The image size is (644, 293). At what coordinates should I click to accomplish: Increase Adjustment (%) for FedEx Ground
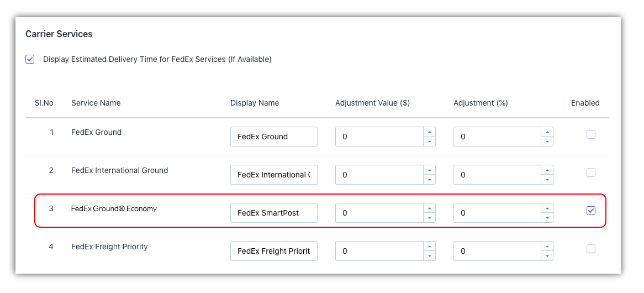tap(547, 132)
